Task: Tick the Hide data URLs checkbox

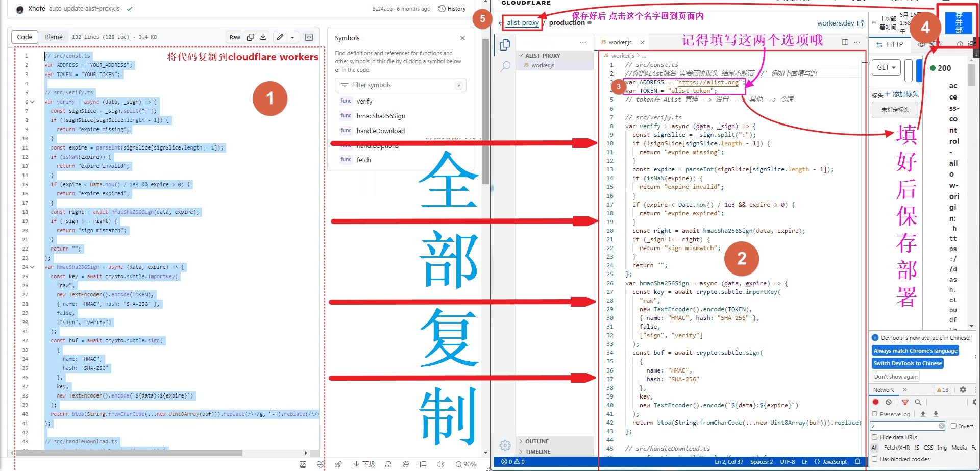Action: click(875, 437)
